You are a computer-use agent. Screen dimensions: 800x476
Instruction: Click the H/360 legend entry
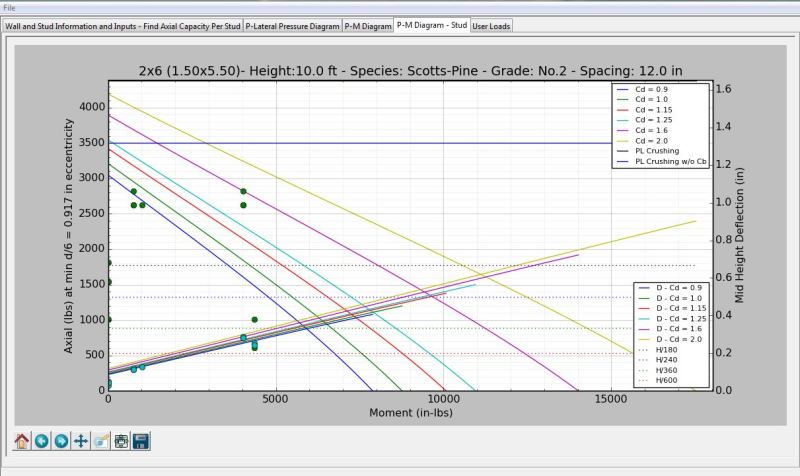658,370
